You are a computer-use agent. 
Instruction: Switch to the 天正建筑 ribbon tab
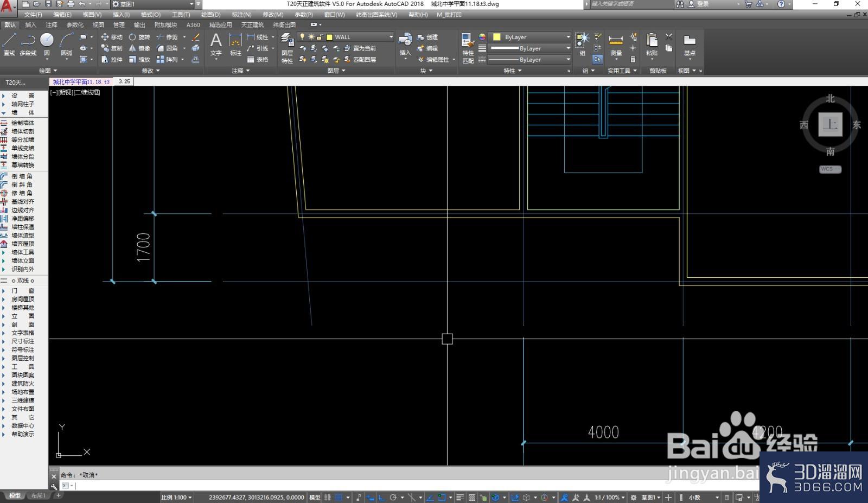[x=252, y=24]
